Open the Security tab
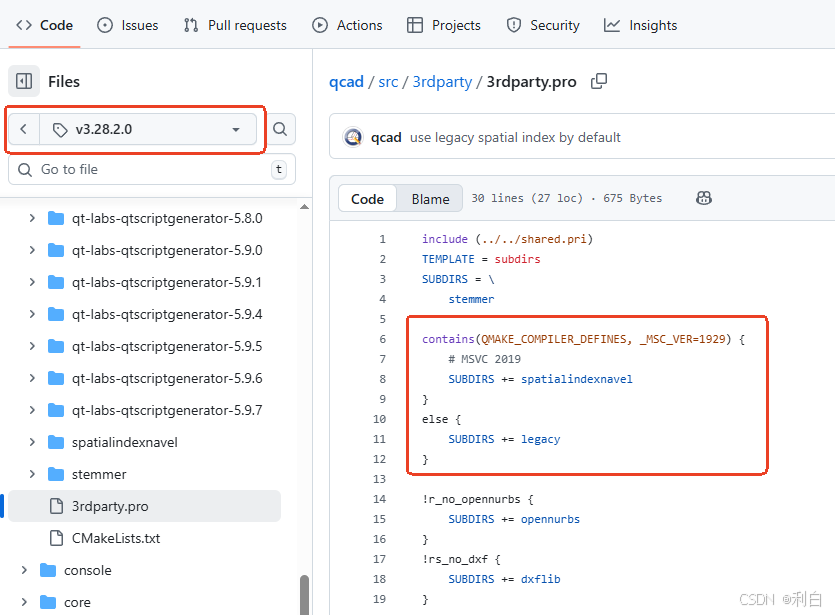 [543, 25]
